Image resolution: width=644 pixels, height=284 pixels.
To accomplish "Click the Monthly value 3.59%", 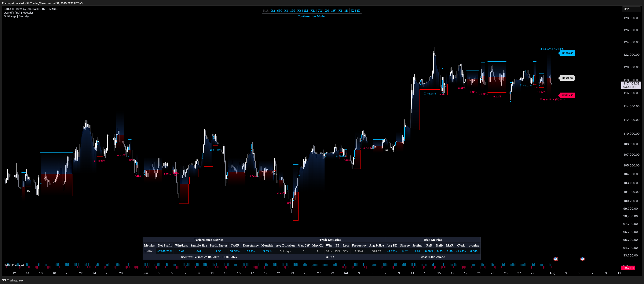I will (x=267, y=251).
